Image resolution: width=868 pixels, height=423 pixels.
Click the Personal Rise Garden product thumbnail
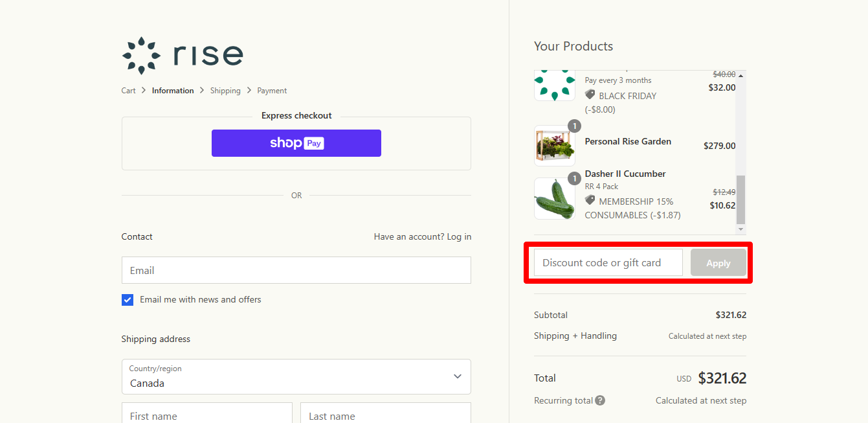coord(555,145)
